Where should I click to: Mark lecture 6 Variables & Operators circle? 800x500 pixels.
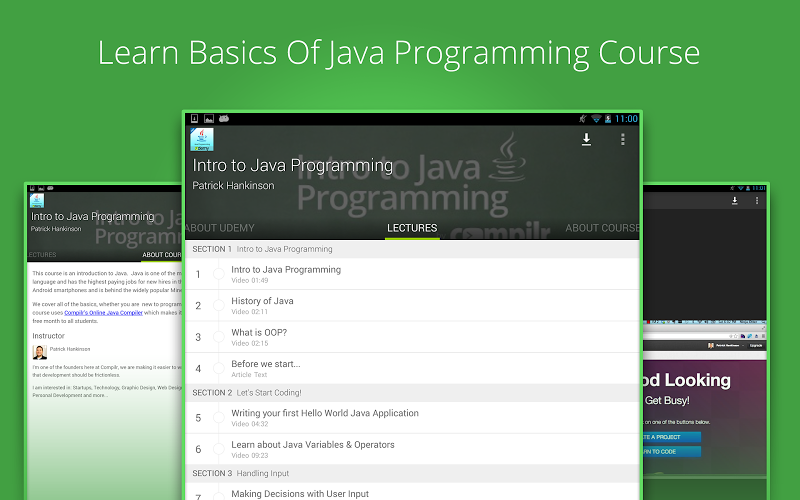pyautogui.click(x=218, y=449)
